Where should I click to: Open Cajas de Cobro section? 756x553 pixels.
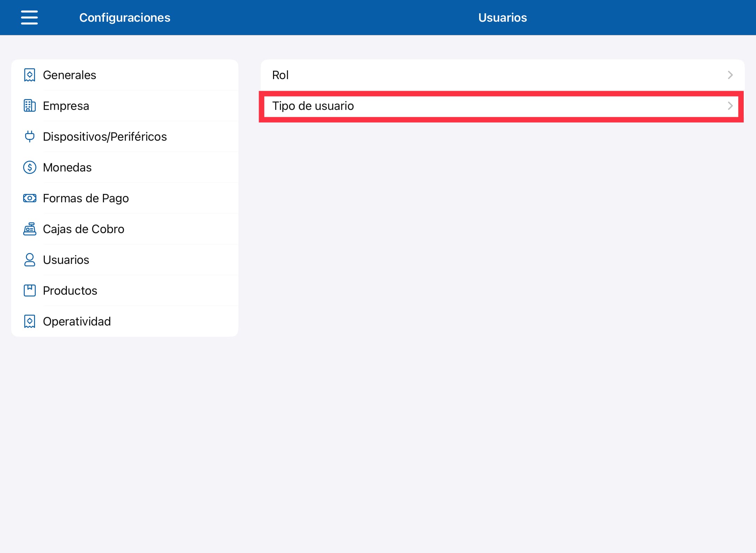point(125,229)
